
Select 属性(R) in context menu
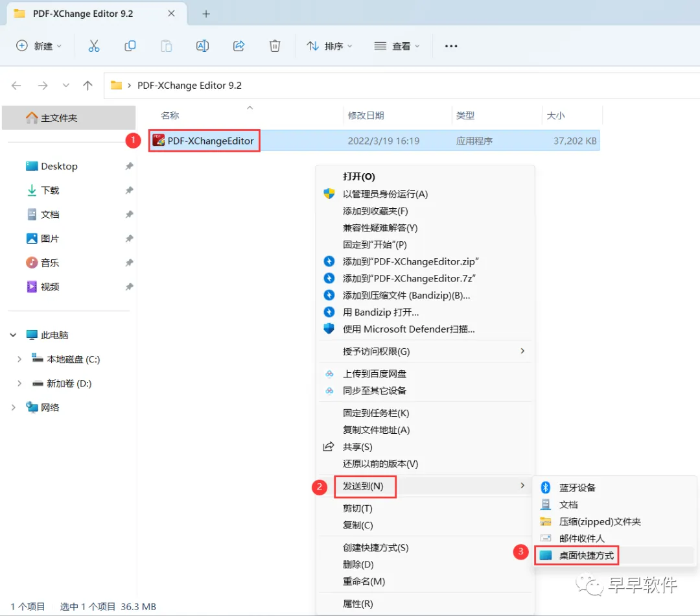point(425,604)
